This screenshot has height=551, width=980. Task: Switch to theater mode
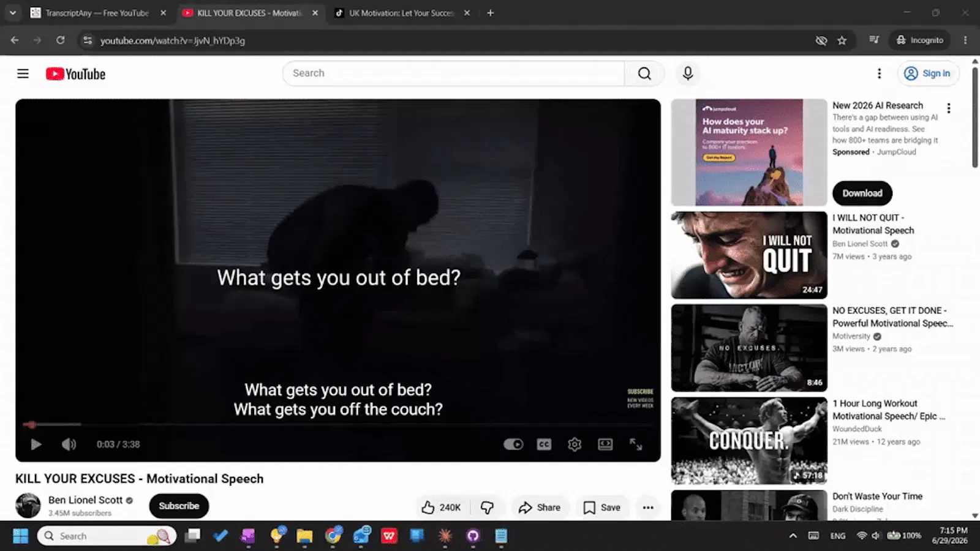click(605, 444)
